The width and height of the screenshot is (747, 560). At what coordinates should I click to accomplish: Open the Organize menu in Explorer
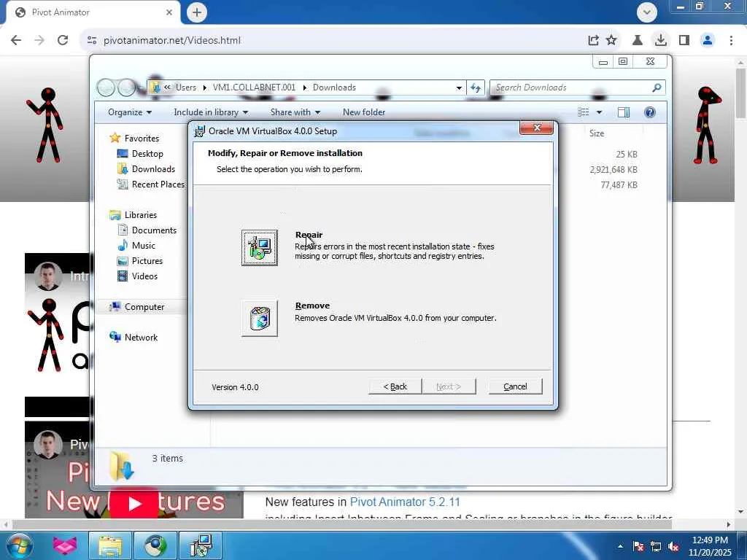pyautogui.click(x=130, y=112)
